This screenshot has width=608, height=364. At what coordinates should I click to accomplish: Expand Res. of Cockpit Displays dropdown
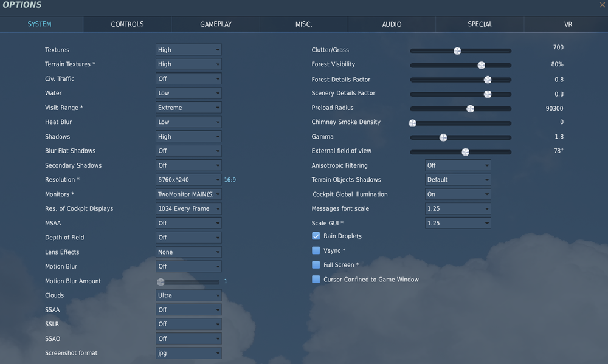[x=188, y=208]
